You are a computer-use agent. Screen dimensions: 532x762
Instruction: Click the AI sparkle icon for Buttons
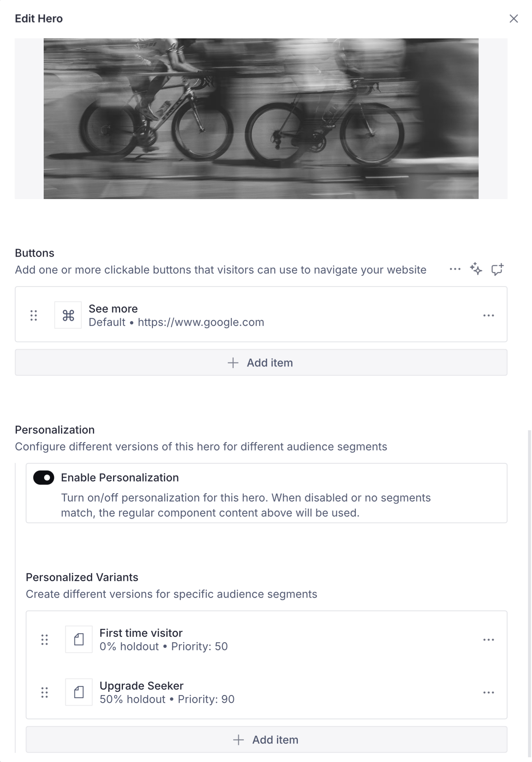pos(476,269)
